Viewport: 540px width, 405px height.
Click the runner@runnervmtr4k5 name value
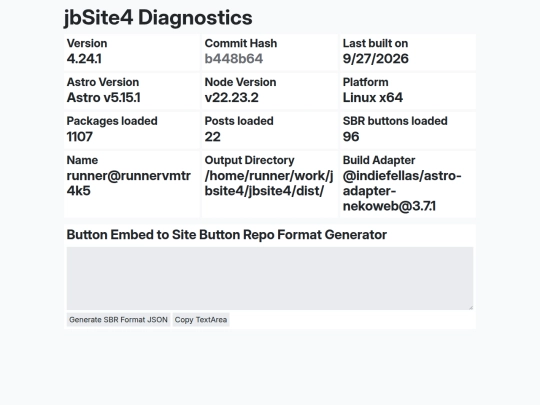[x=128, y=183]
